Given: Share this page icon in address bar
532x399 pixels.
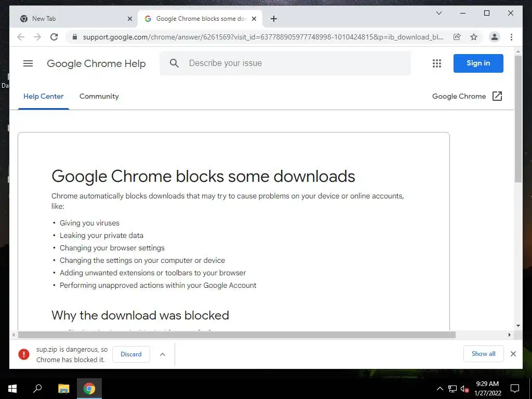Looking at the screenshot, I should (457, 37).
